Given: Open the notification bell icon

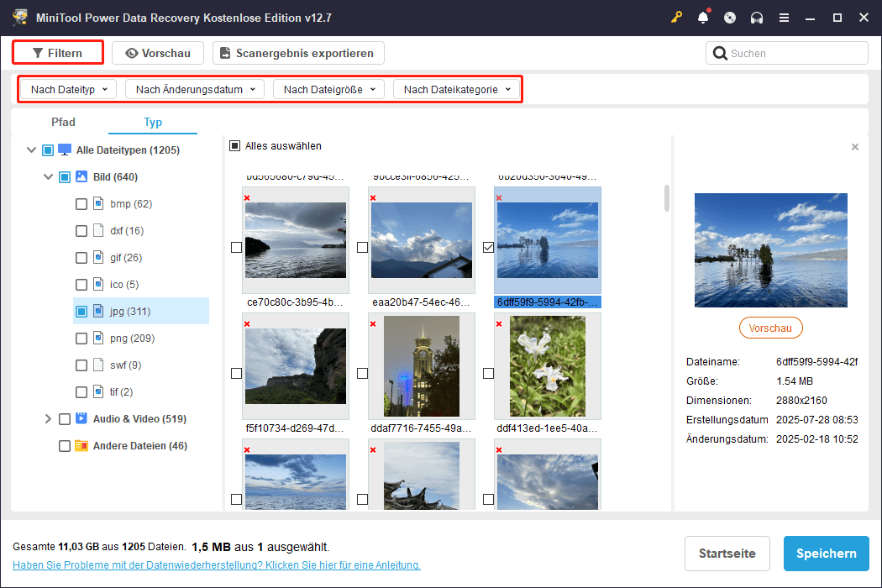Looking at the screenshot, I should pyautogui.click(x=703, y=18).
